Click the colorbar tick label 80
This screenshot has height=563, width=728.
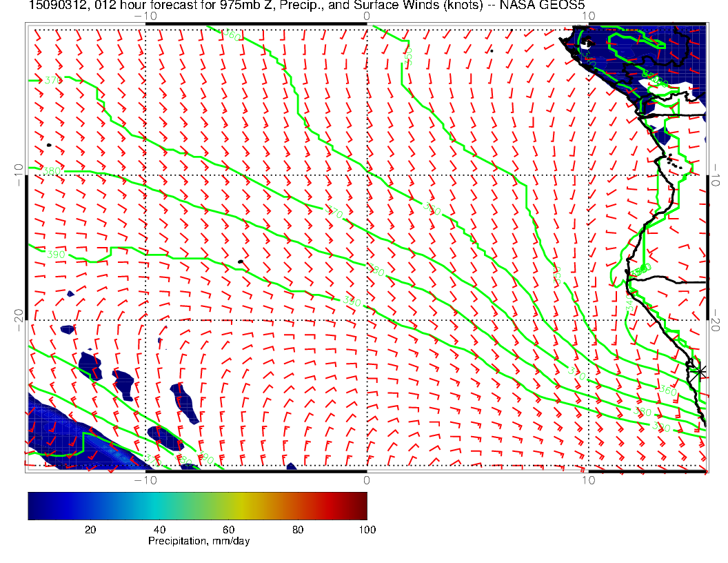pos(298,529)
